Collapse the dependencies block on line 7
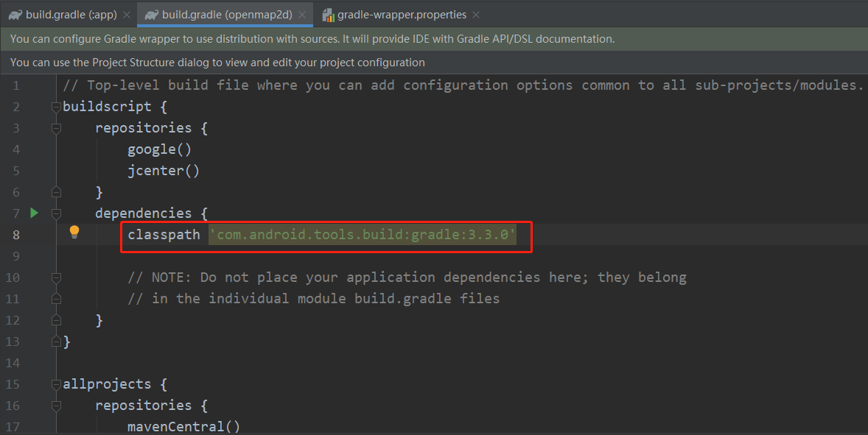 tap(56, 213)
